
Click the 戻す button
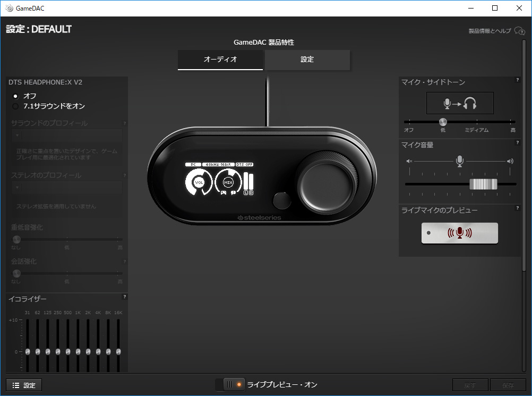pos(470,385)
